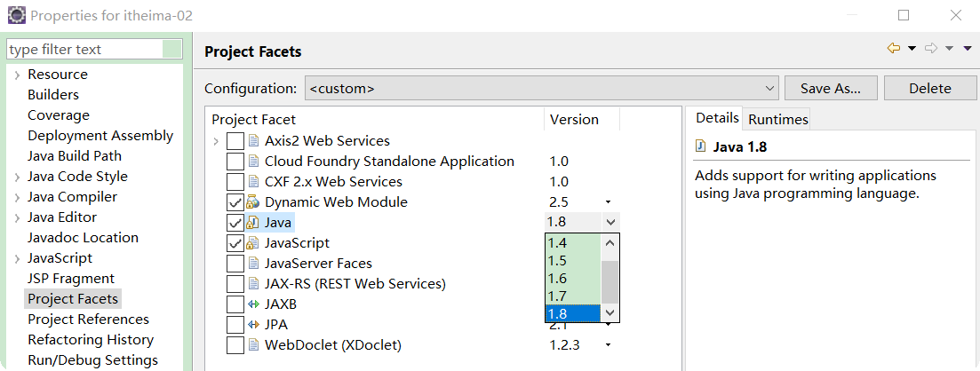Click the Dynamic Web Module facet icon
This screenshot has width=980, height=371.
click(253, 202)
